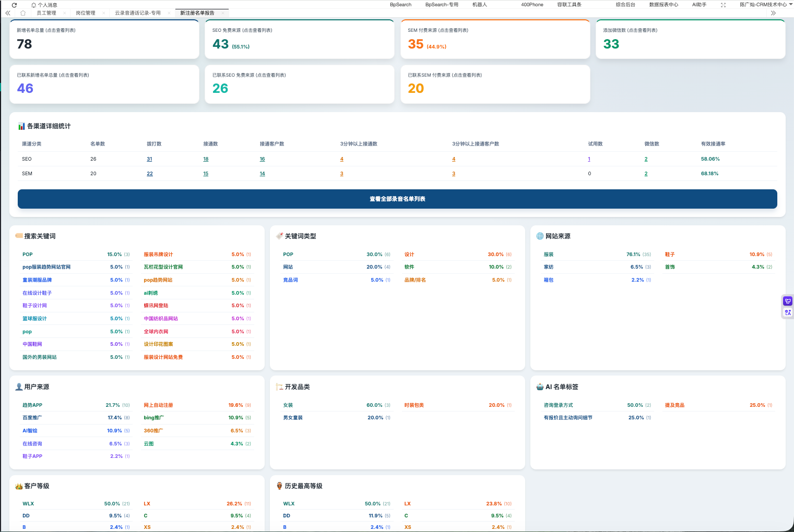Viewport: 794px width, 532px height.
Task: Click the SEM 付费来源 35 card
Action: click(495, 39)
